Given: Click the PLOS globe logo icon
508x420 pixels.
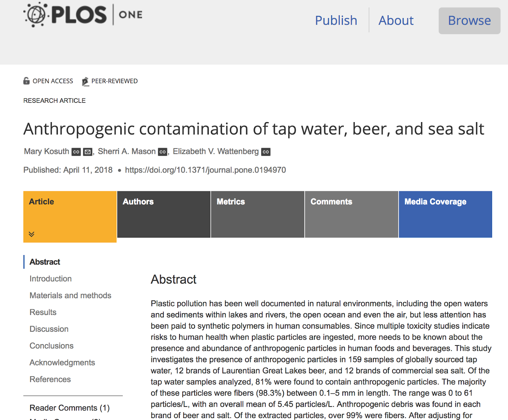Looking at the screenshot, I should point(35,15).
